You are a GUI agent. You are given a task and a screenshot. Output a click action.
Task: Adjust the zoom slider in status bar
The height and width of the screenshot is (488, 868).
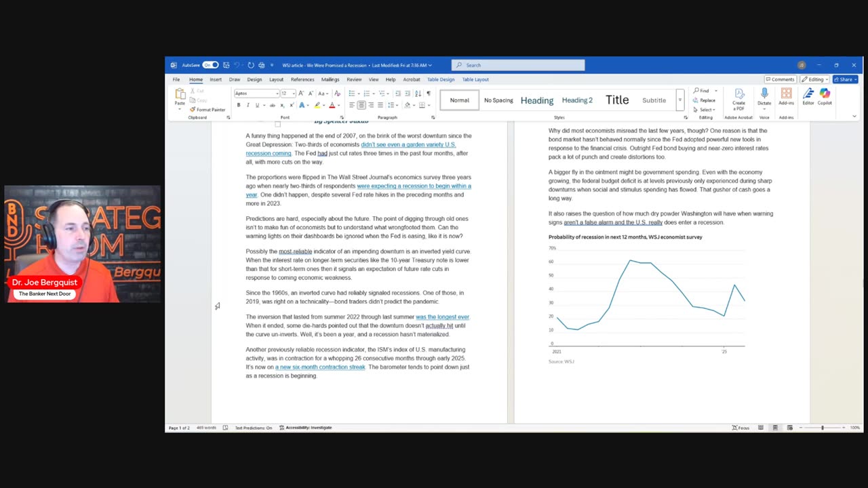822,428
